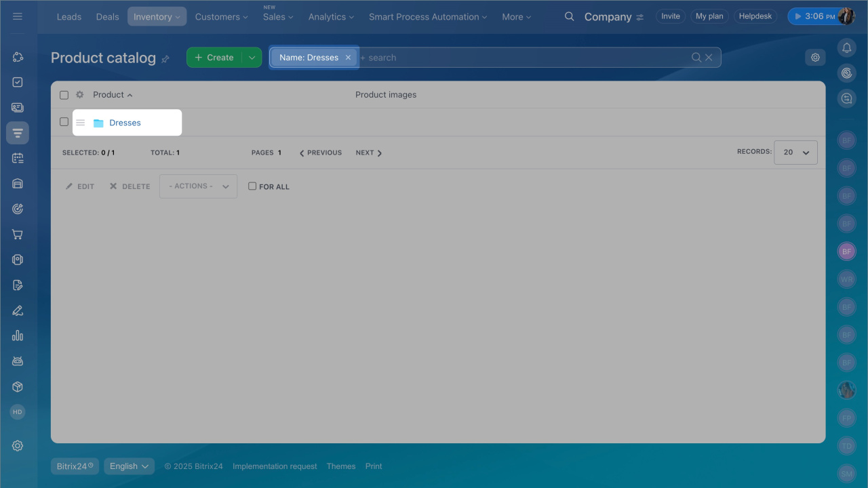Image resolution: width=868 pixels, height=488 pixels.
Task: Toggle the select-all header checkbox
Action: (64, 95)
